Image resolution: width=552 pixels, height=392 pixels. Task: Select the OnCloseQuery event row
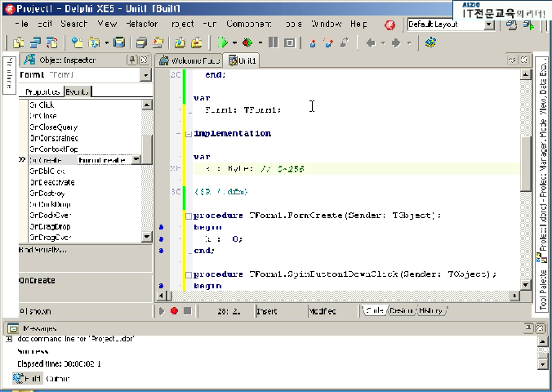84,127
